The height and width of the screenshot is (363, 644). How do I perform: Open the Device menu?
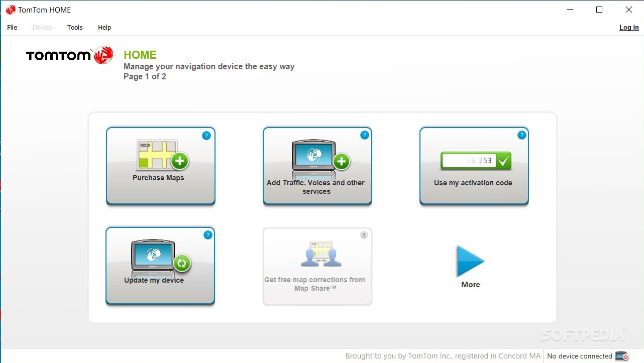pos(42,28)
